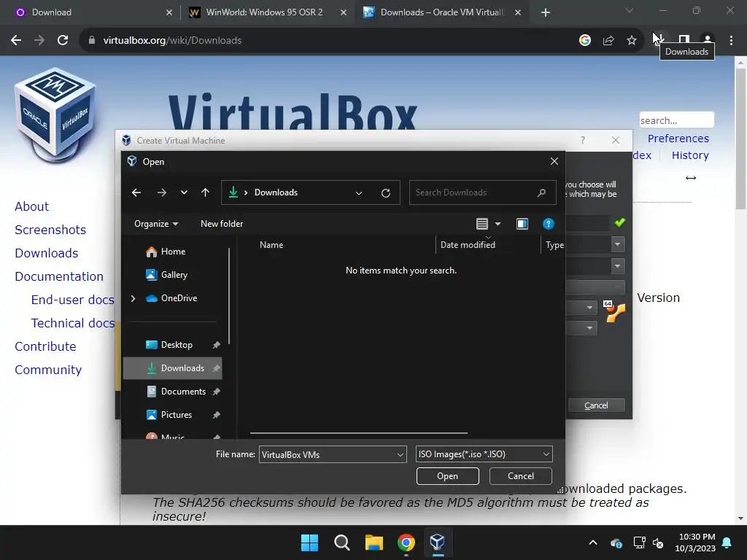
Task: Open the ISO Images file type filter
Action: point(484,454)
